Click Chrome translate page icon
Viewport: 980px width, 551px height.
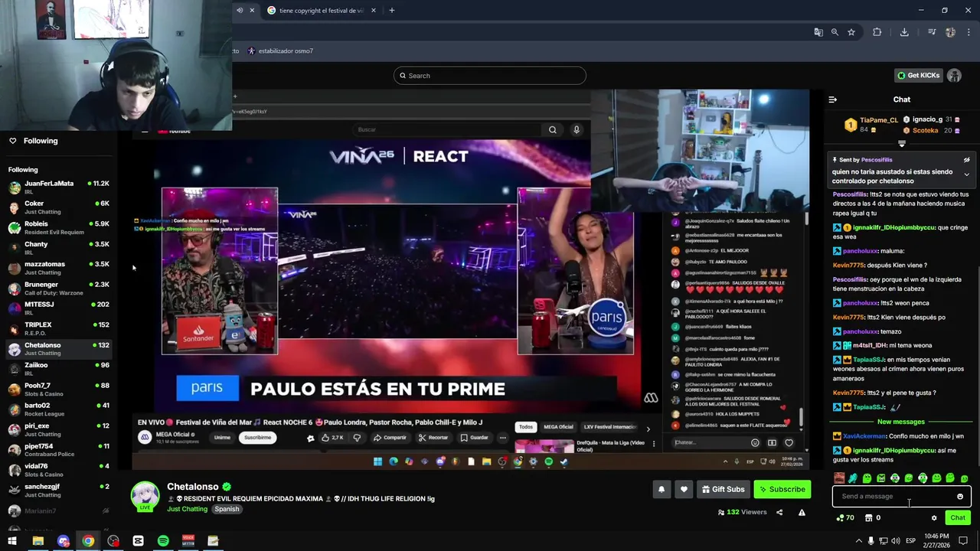pyautogui.click(x=818, y=32)
